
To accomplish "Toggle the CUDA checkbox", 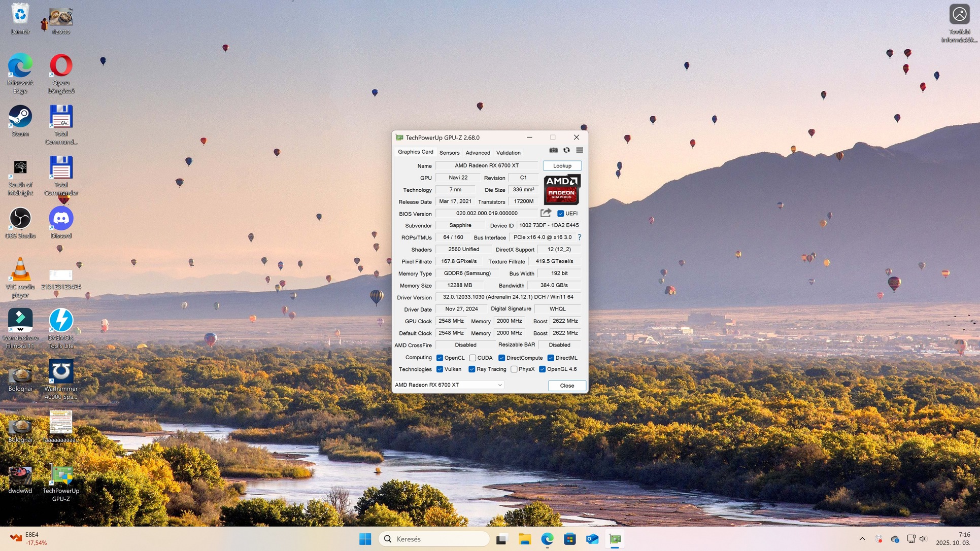I will pyautogui.click(x=472, y=358).
